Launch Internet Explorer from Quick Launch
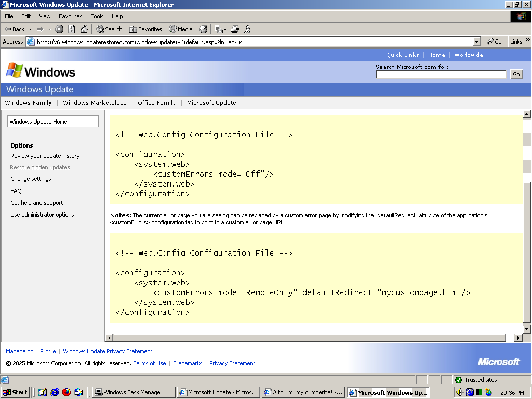 click(55, 392)
